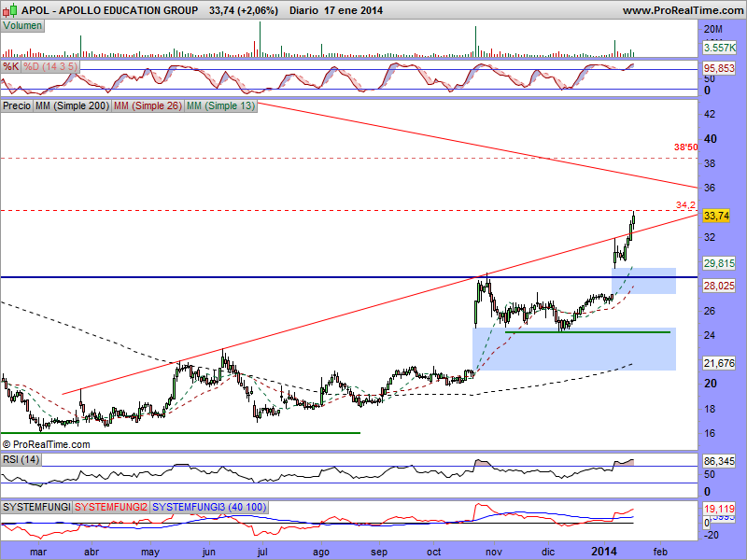747x560 pixels.
Task: Click the 86,345 RSI value tag
Action: 719,461
